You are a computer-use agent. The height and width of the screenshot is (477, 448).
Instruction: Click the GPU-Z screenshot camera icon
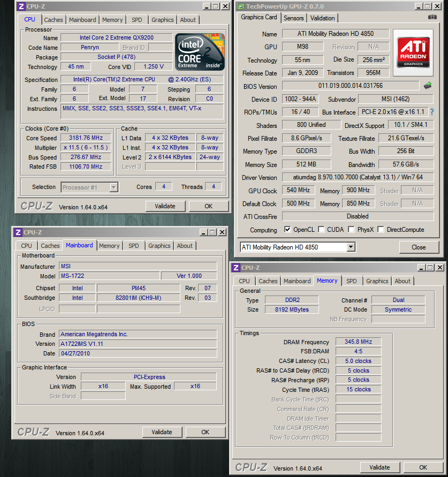click(432, 17)
